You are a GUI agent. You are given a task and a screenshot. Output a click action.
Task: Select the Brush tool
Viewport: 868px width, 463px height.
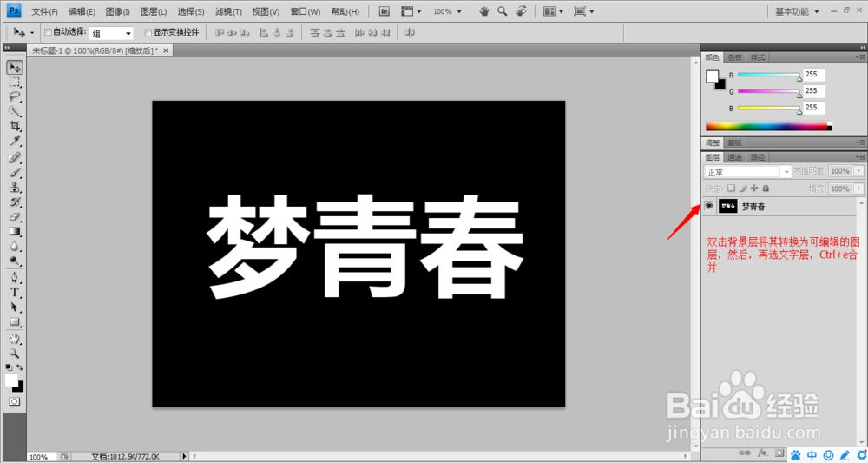point(15,172)
